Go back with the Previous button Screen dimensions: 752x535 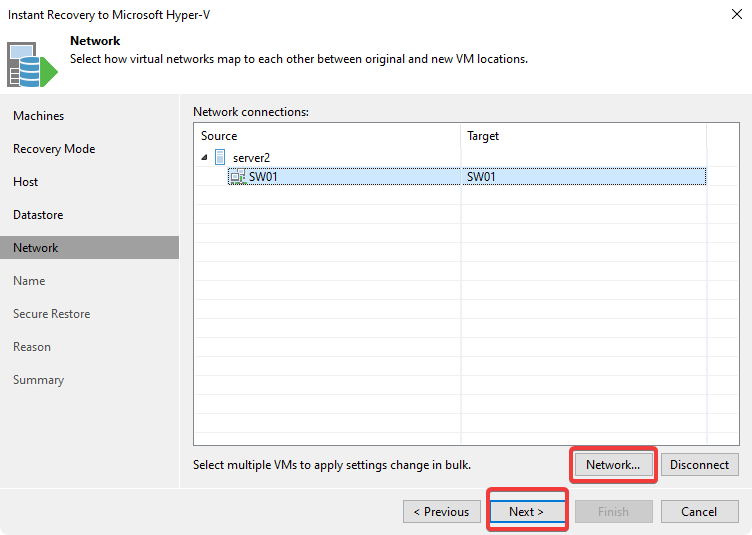(441, 511)
